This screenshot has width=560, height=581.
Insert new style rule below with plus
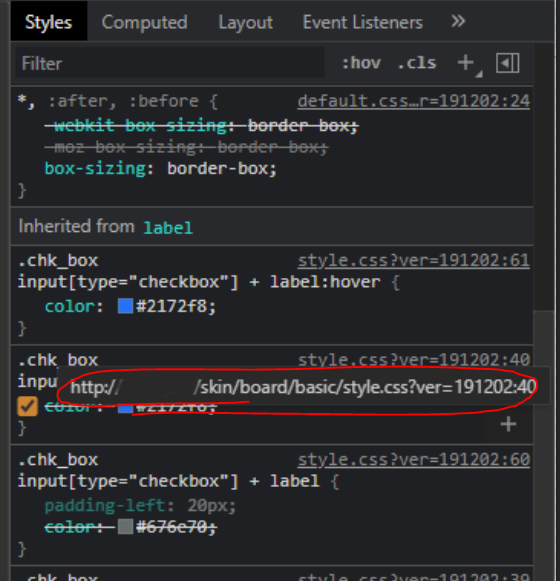508,424
